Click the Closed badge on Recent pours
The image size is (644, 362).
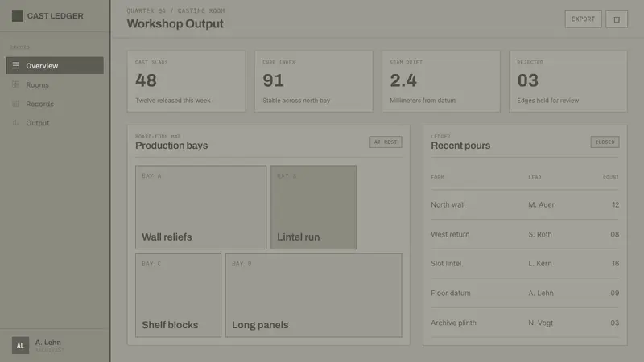click(x=605, y=142)
